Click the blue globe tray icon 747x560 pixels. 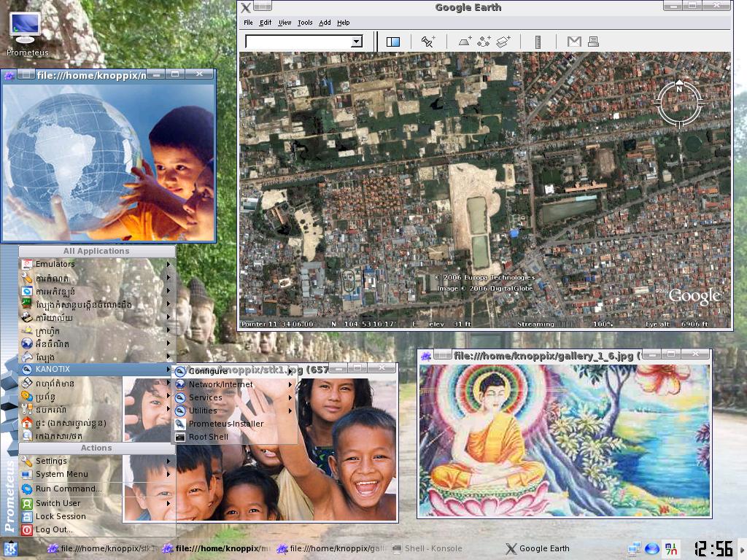pyautogui.click(x=651, y=549)
